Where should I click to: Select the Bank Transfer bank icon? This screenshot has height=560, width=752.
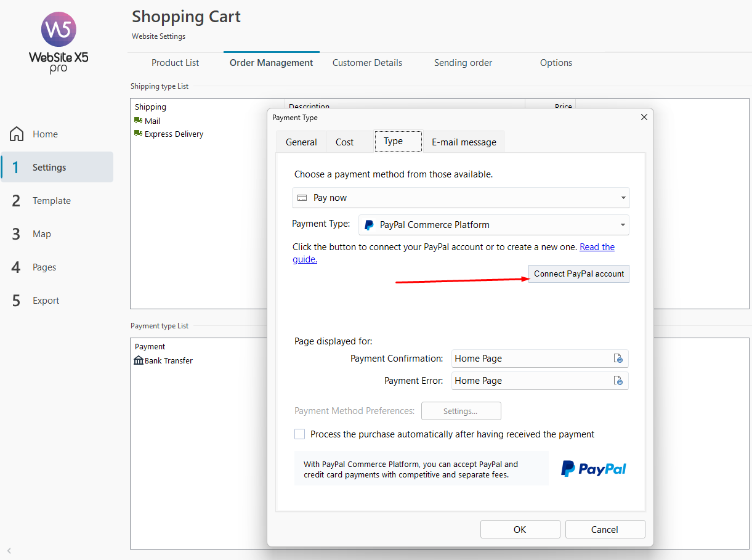click(139, 360)
